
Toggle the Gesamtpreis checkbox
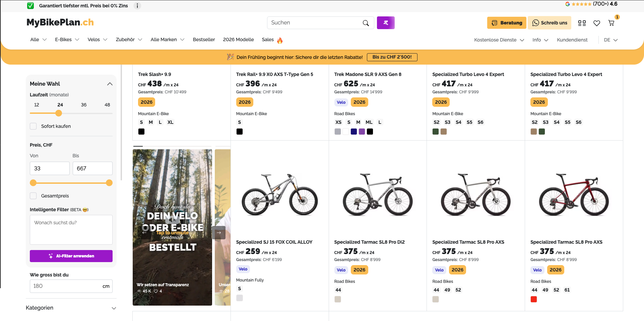point(33,196)
